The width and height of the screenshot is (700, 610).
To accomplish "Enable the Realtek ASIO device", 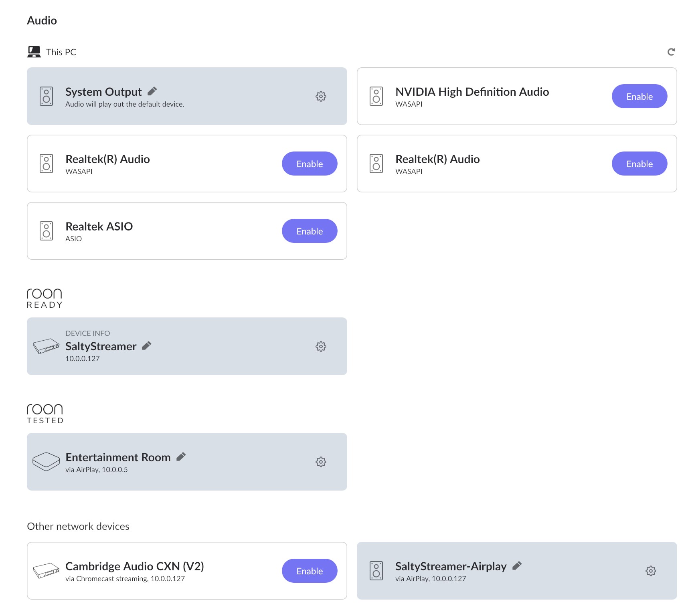I will coord(309,231).
